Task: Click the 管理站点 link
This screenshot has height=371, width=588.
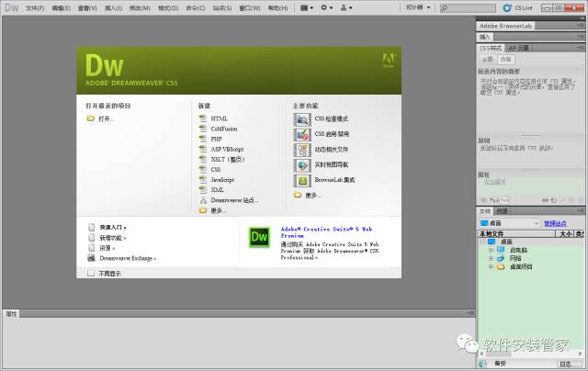Action: pos(557,222)
